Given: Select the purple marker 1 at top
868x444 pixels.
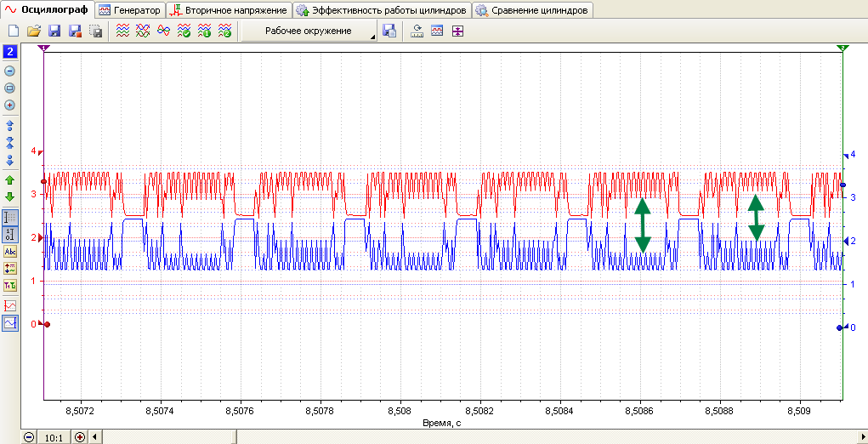Looking at the screenshot, I should click(x=43, y=48).
